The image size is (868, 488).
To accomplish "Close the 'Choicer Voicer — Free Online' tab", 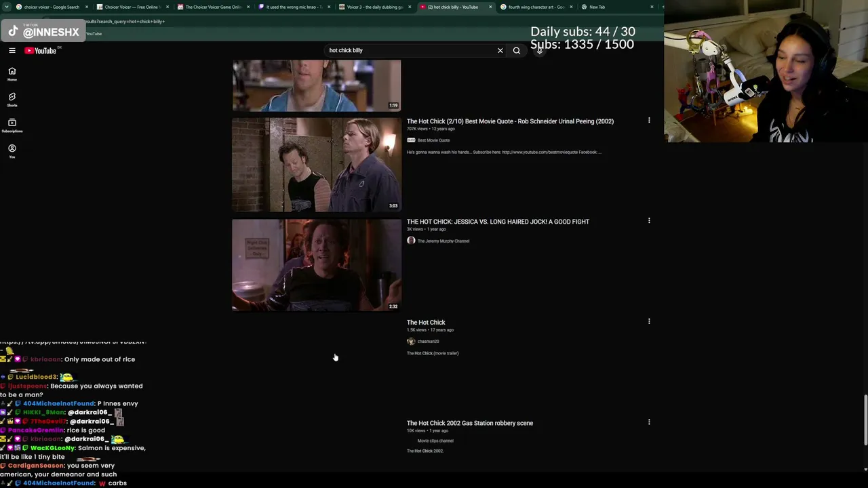I will tap(167, 7).
